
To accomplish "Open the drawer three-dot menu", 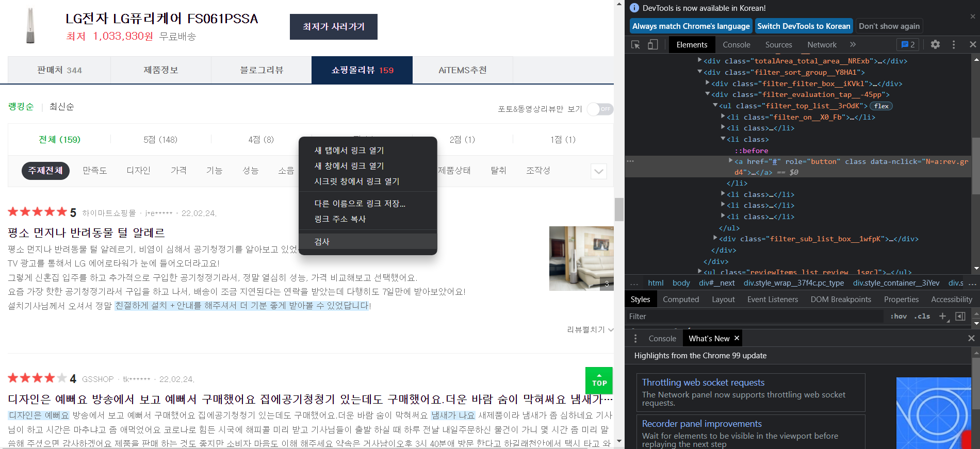I will tap(635, 338).
